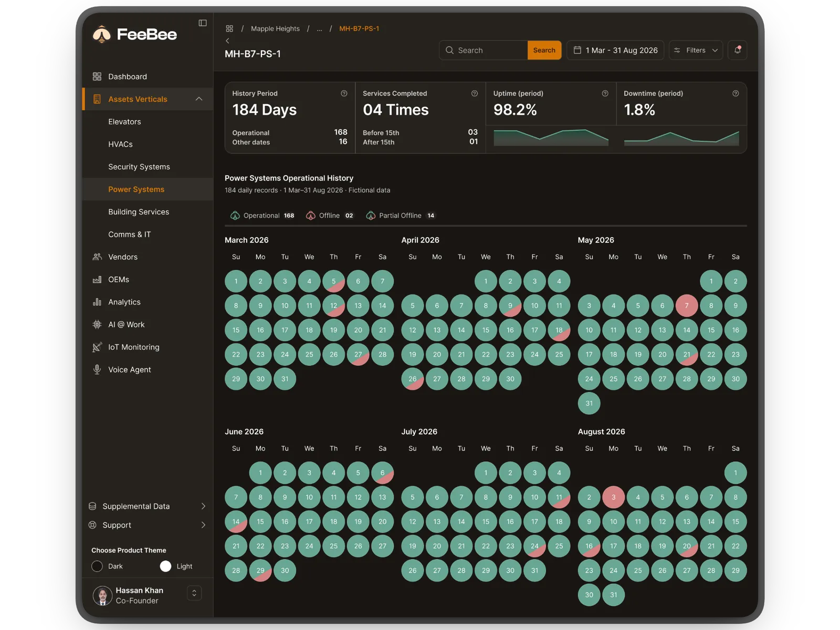Click the notification bell icon

738,50
